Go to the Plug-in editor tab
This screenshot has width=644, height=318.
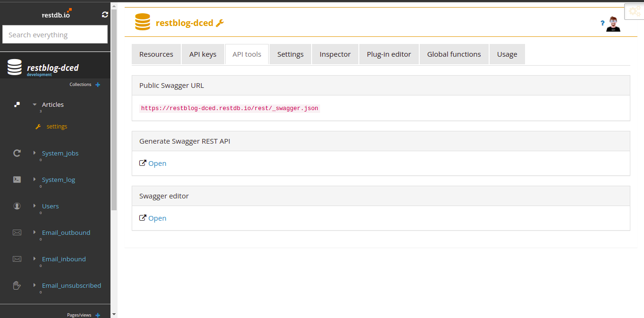point(389,54)
